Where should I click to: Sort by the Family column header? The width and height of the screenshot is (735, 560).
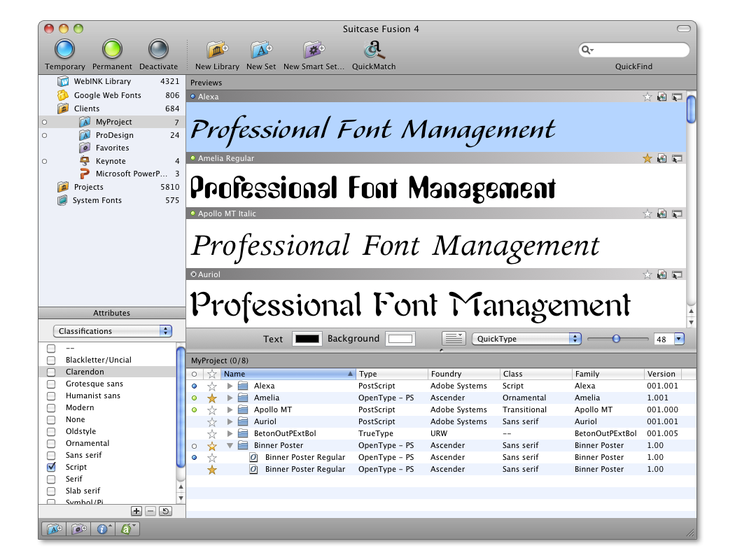tap(608, 374)
